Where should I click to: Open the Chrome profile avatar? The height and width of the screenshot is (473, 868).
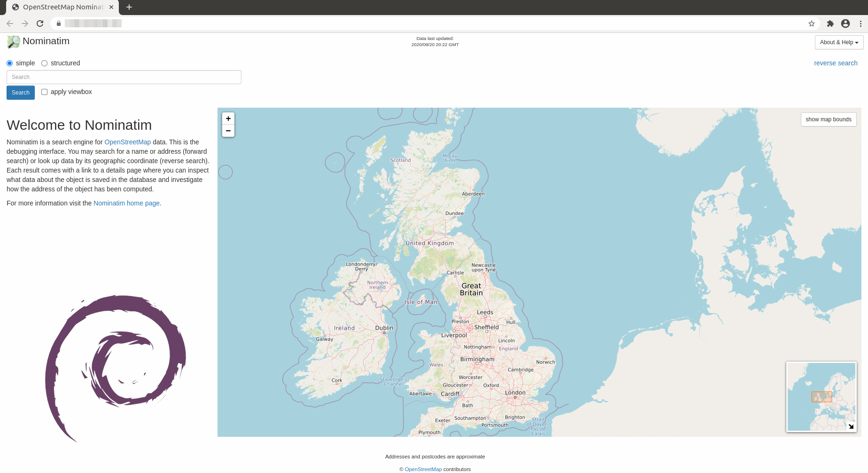845,24
